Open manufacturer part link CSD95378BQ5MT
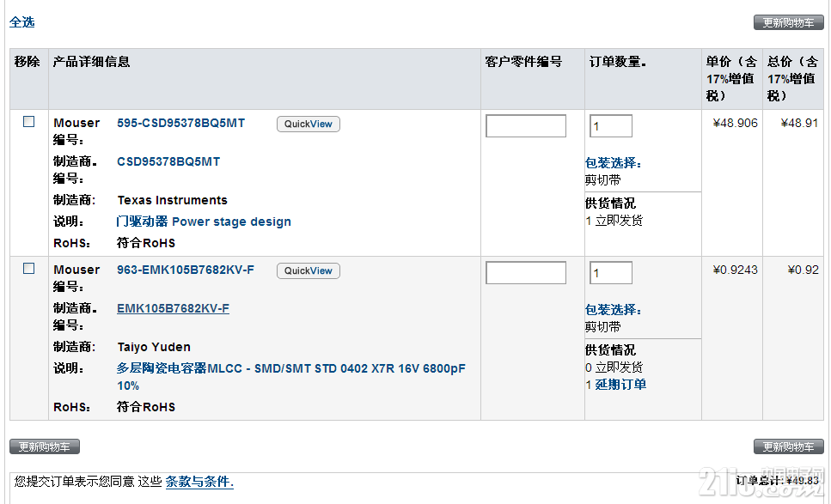 point(168,161)
